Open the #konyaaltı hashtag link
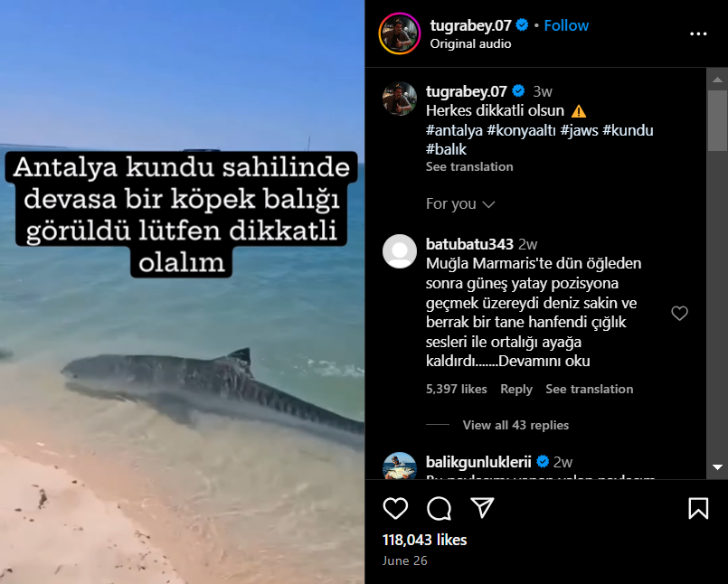 click(521, 130)
